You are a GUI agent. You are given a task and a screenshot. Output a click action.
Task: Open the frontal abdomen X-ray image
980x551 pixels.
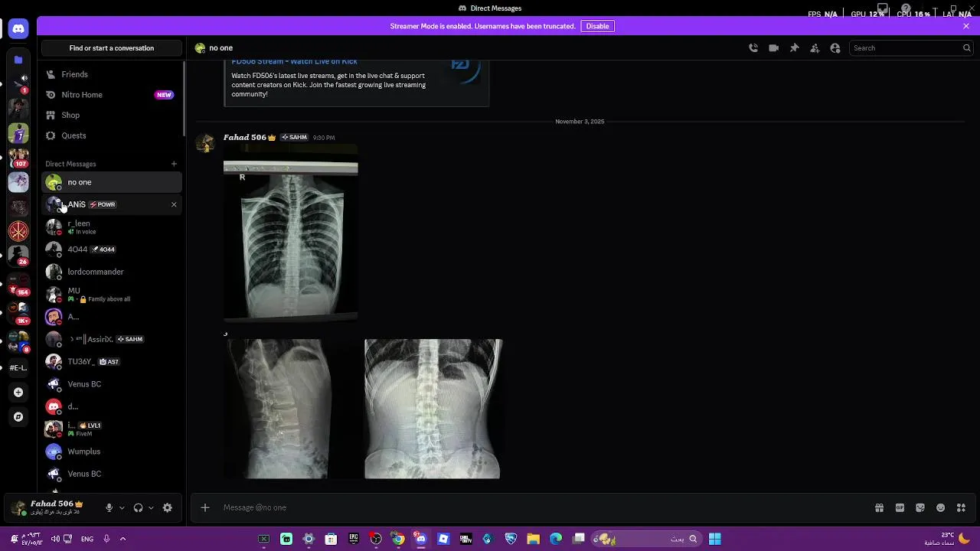[433, 409]
